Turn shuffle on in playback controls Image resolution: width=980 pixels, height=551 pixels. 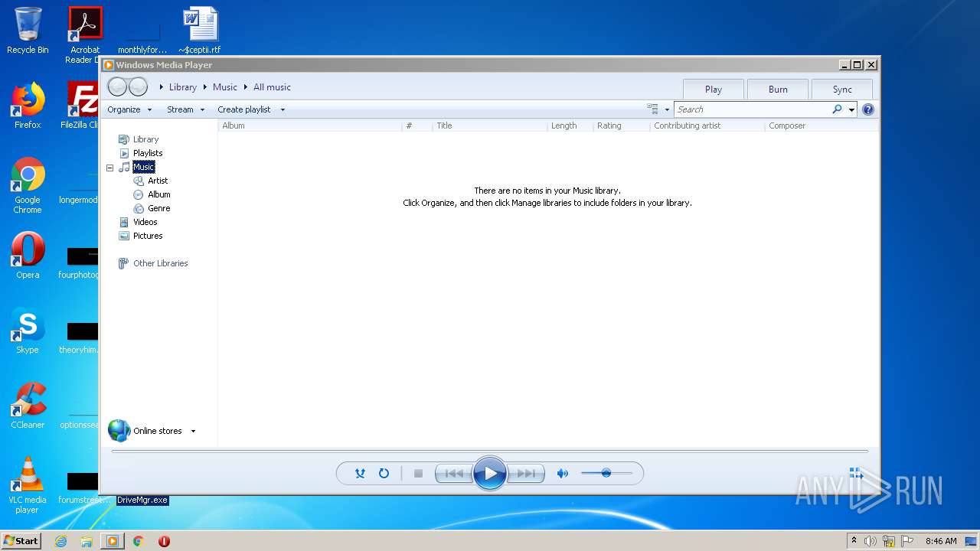[360, 474]
